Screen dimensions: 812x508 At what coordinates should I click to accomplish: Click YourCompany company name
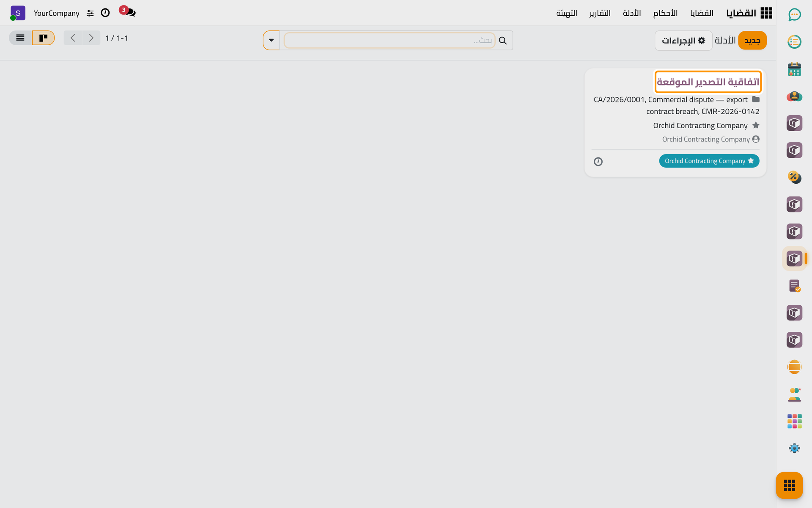click(x=57, y=13)
